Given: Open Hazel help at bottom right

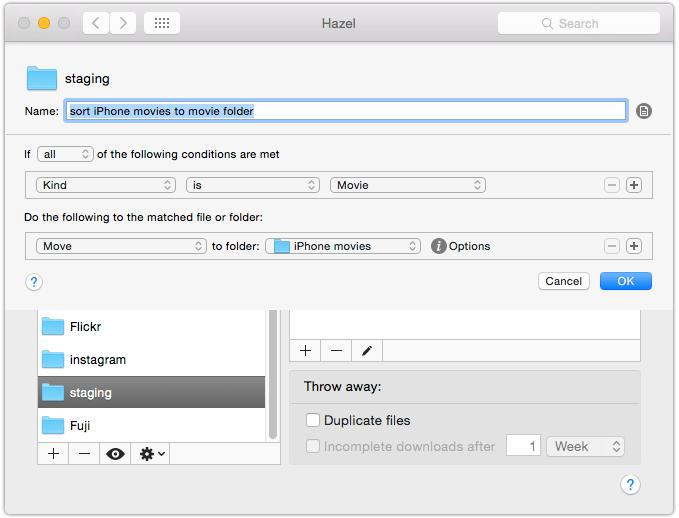Looking at the screenshot, I should 630,484.
